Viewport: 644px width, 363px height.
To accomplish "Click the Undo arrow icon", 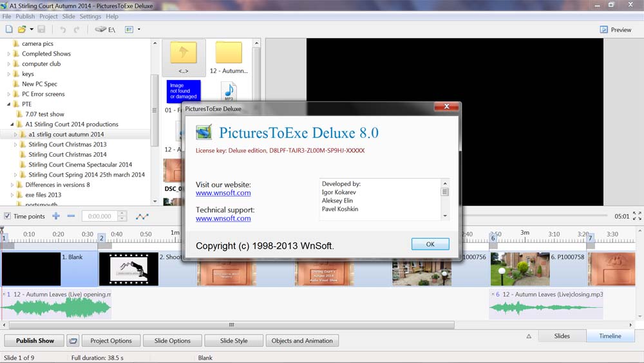I will [x=63, y=30].
